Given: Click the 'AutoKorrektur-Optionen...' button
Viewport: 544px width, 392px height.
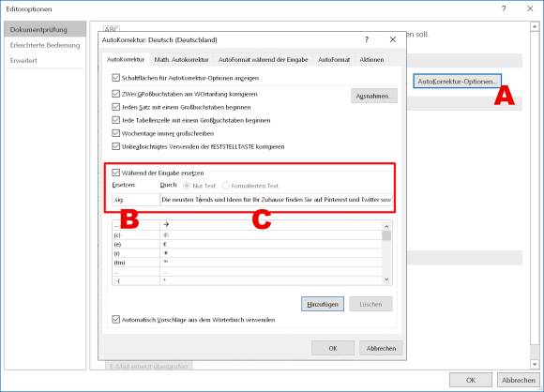Looking at the screenshot, I should pyautogui.click(x=458, y=82).
